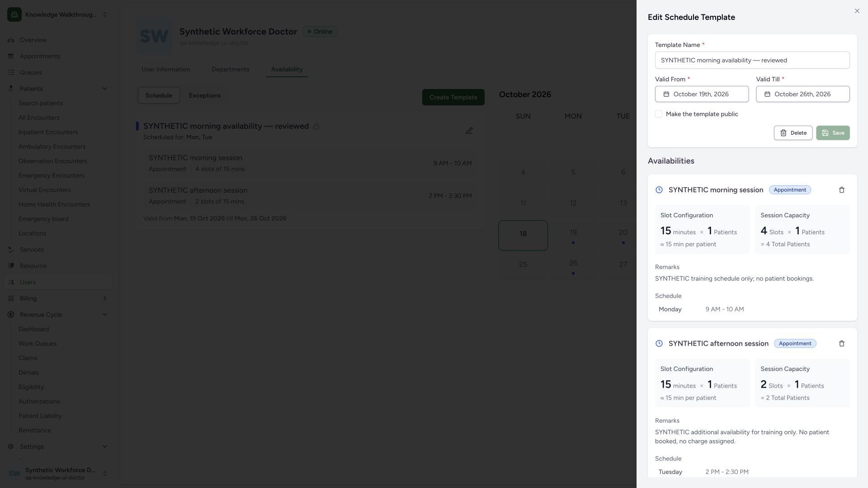The width and height of the screenshot is (868, 488).
Task: Click the SYNTHETIC morning session row in template
Action: tap(310, 163)
